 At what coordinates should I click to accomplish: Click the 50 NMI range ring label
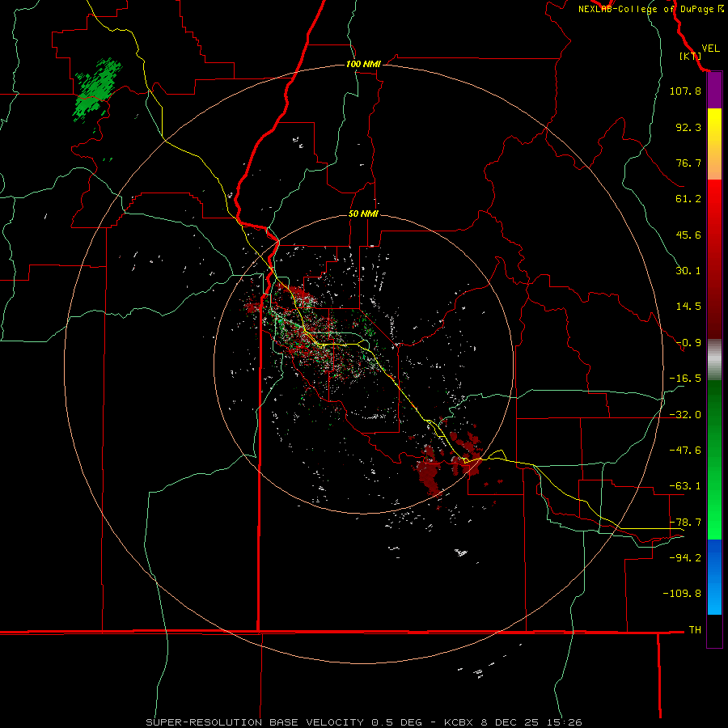pos(363,214)
